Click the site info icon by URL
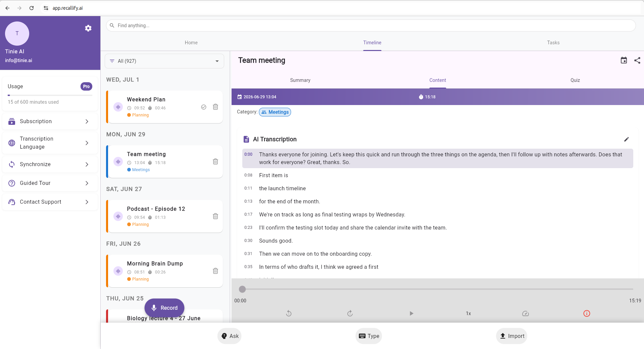 click(46, 8)
